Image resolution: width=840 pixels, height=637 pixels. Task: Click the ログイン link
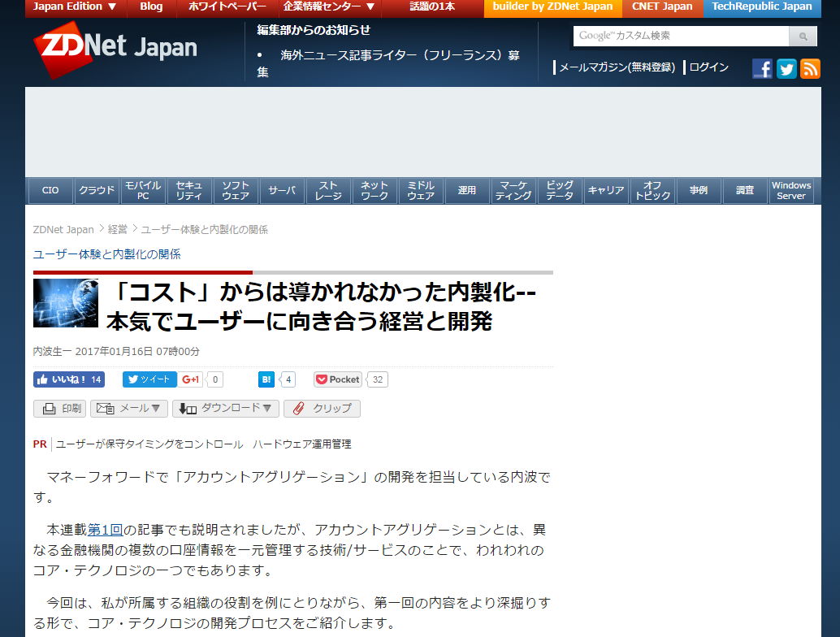click(x=708, y=67)
